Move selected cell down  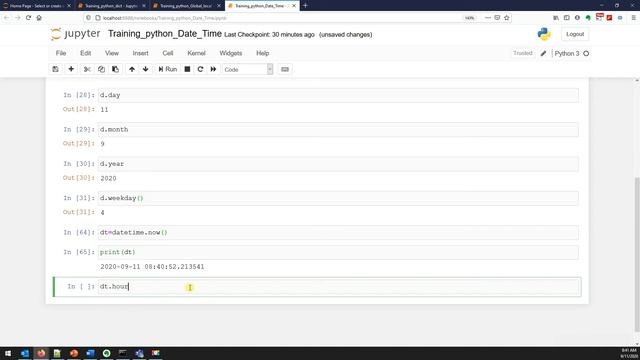click(146, 69)
